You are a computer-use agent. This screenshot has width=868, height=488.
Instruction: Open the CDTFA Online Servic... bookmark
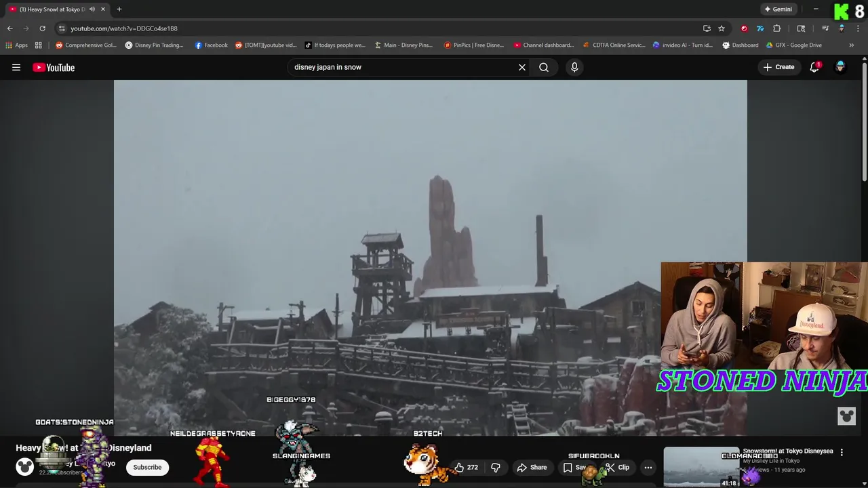tap(614, 45)
